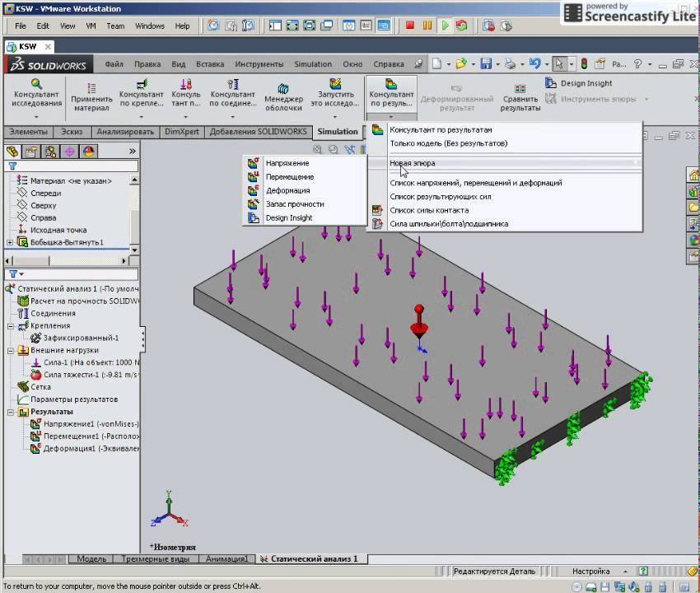Click Design Insight in the ribbon

pos(579,83)
